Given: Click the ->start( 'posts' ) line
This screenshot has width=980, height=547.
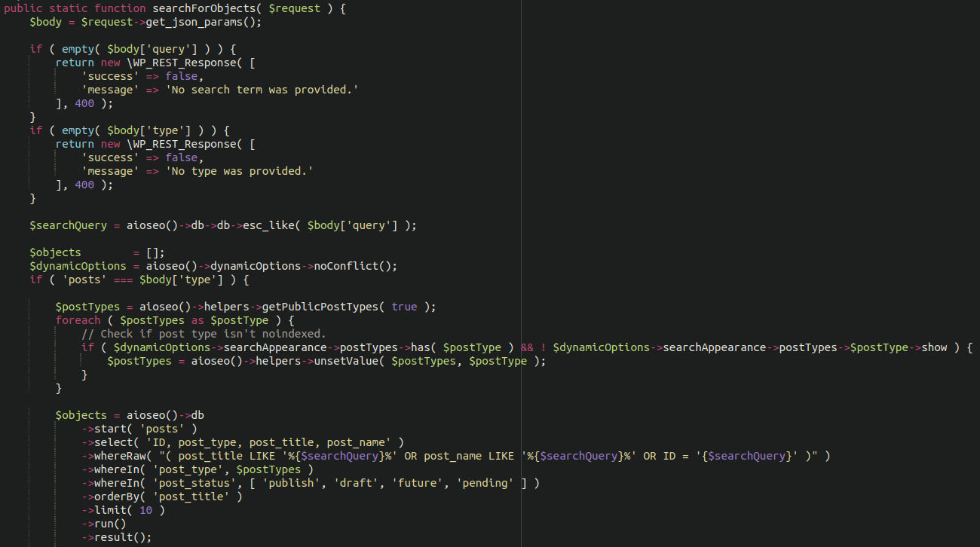Looking at the screenshot, I should pos(139,429).
